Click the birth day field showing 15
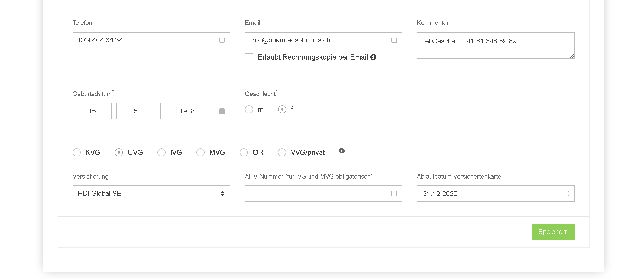644x279 pixels. point(92,111)
